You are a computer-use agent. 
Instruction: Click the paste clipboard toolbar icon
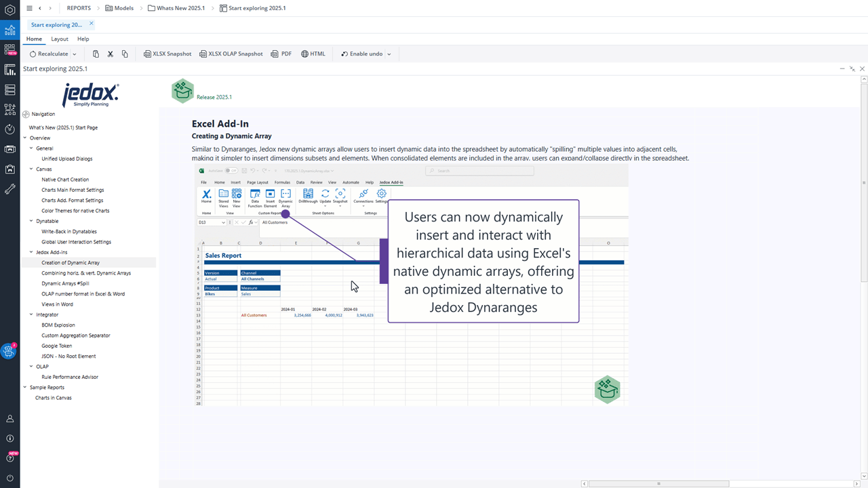point(96,54)
